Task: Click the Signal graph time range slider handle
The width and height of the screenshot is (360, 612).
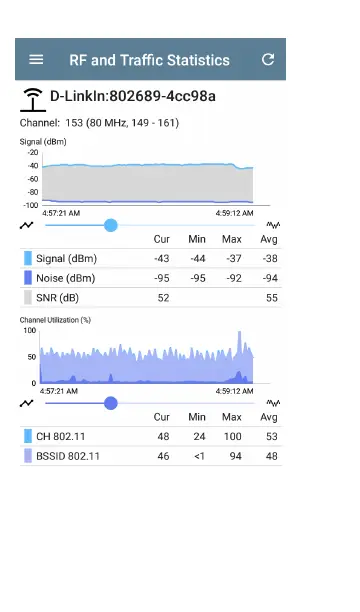Action: [111, 225]
